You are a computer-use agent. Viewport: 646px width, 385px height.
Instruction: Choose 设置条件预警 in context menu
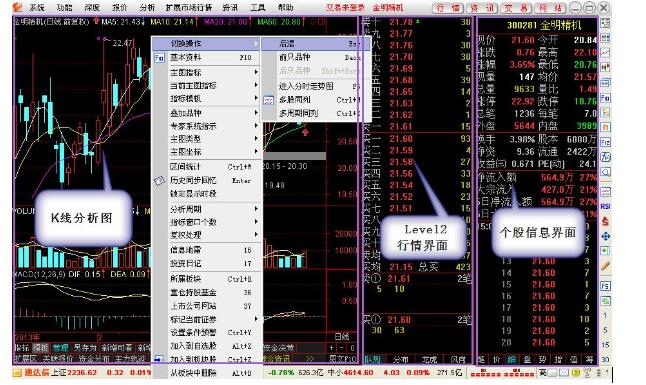tap(206, 332)
